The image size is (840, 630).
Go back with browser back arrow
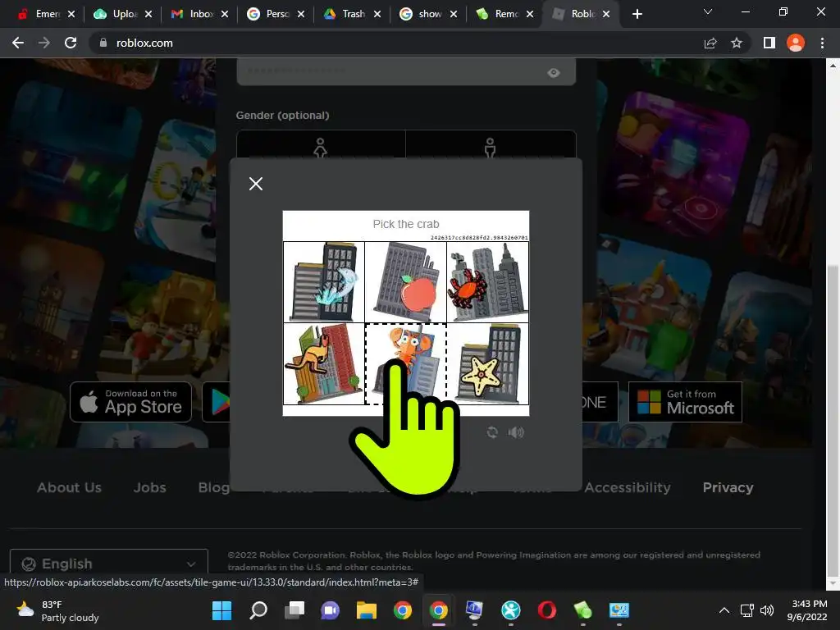(x=18, y=43)
